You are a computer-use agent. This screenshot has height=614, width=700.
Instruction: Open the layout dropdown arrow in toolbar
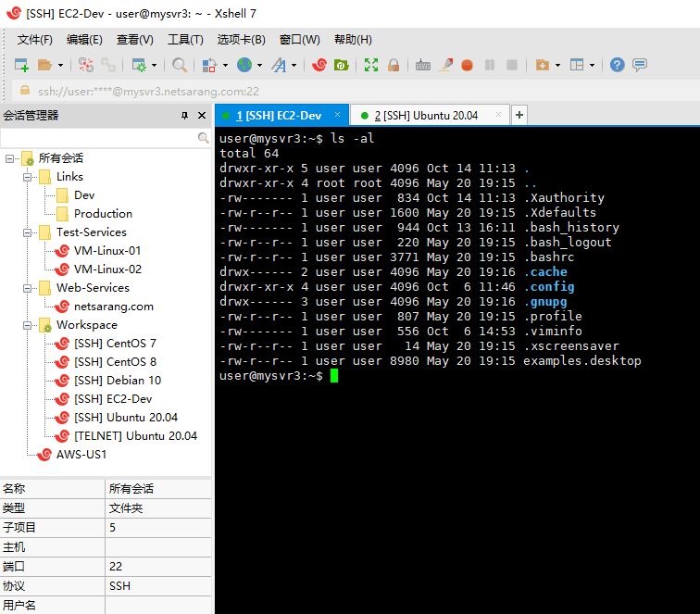592,66
